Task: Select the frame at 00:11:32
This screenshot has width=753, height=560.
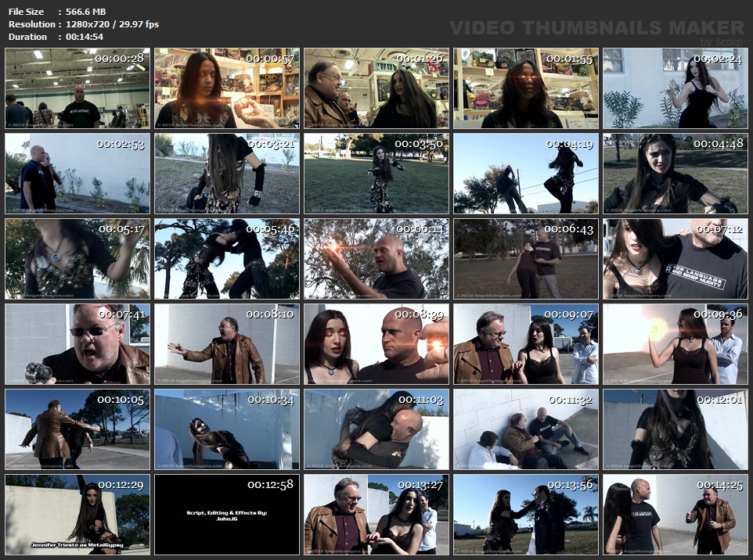Action: tap(526, 429)
